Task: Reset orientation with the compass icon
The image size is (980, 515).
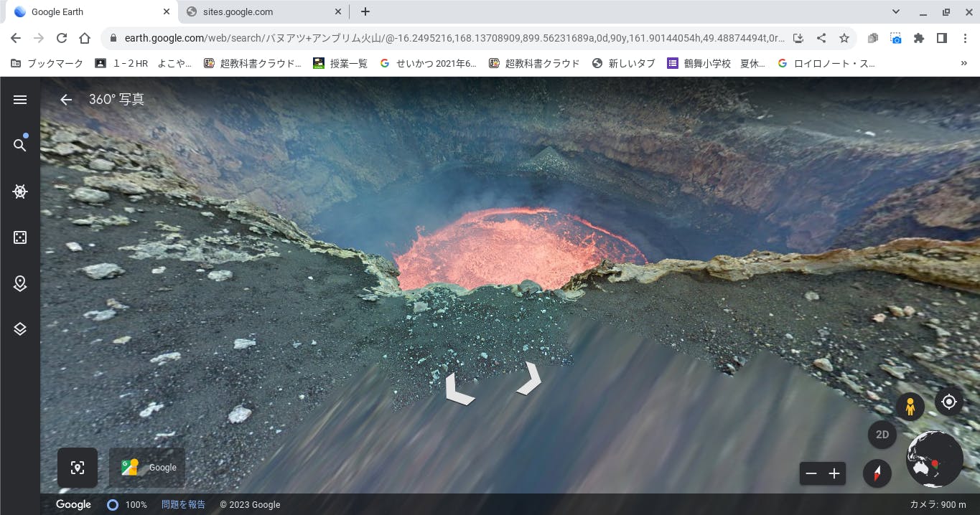Action: tap(877, 473)
